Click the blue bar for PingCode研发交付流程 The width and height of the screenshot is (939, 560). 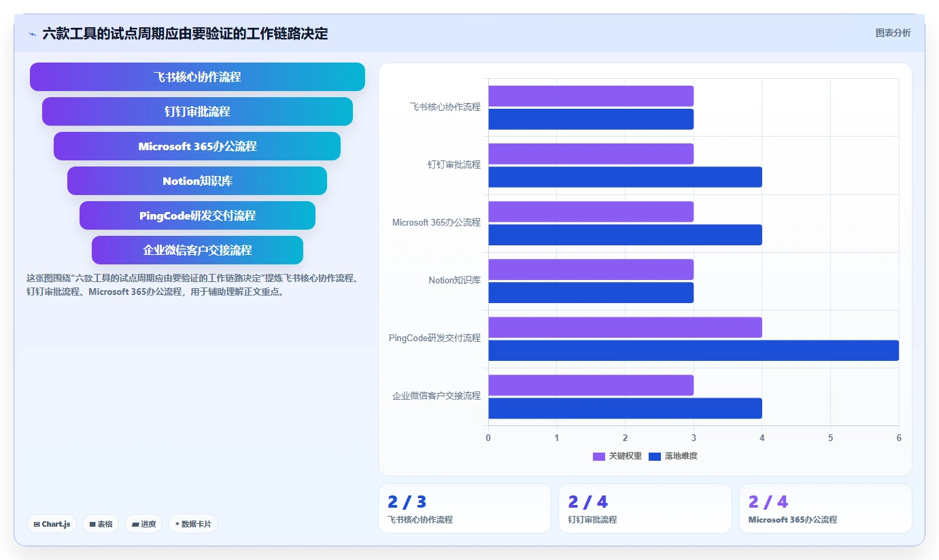pos(694,350)
